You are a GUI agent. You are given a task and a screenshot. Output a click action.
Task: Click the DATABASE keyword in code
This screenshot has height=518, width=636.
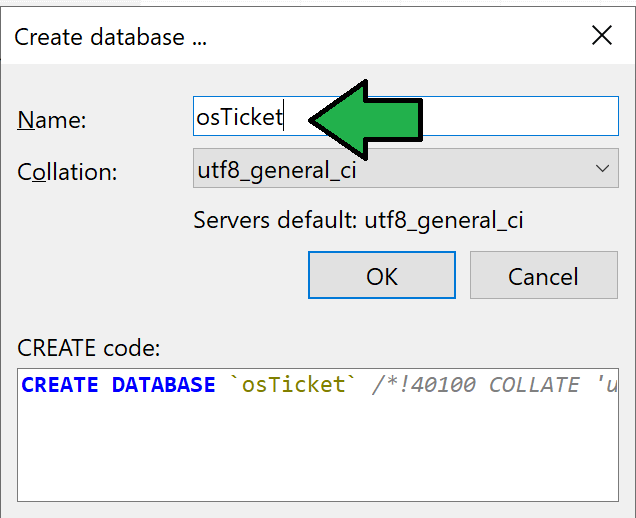(163, 385)
